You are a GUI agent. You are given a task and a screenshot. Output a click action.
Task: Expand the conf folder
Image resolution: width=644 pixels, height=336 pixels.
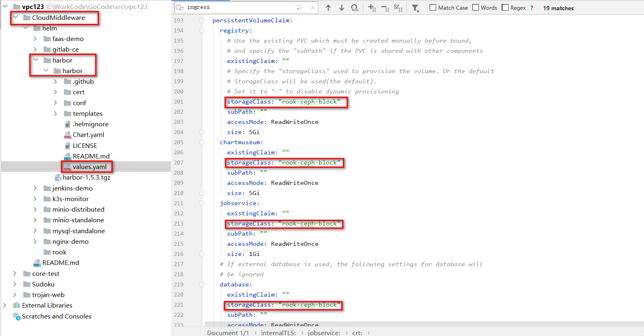pos(56,103)
